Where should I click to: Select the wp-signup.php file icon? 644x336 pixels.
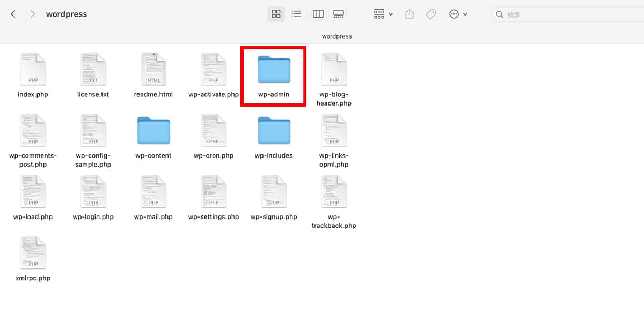point(274,191)
